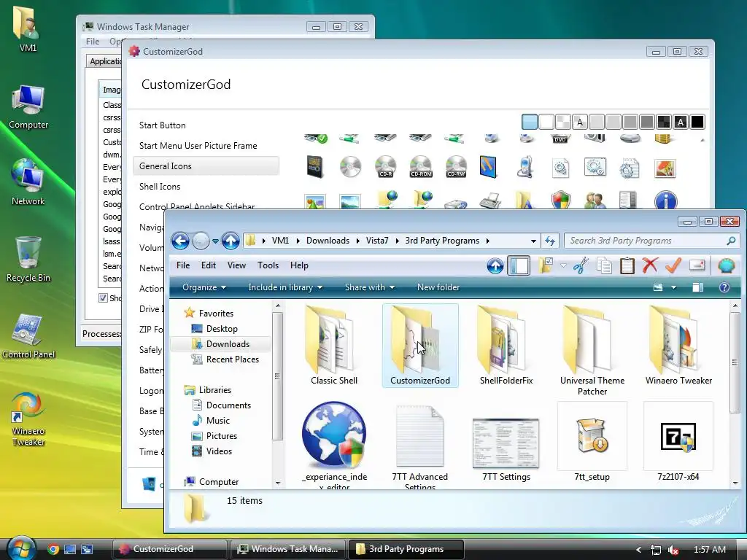The width and height of the screenshot is (747, 560).
Task: Choose the light blue background swatch
Action: [x=530, y=122]
